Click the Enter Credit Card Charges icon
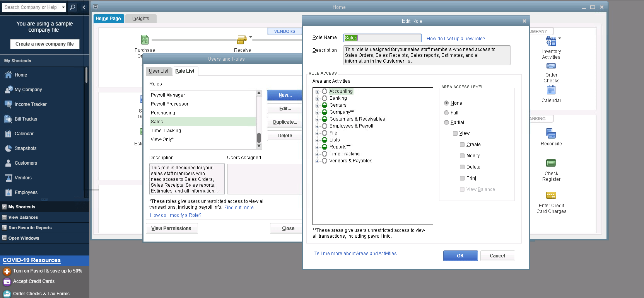Image resolution: width=644 pixels, height=298 pixels. pyautogui.click(x=551, y=195)
